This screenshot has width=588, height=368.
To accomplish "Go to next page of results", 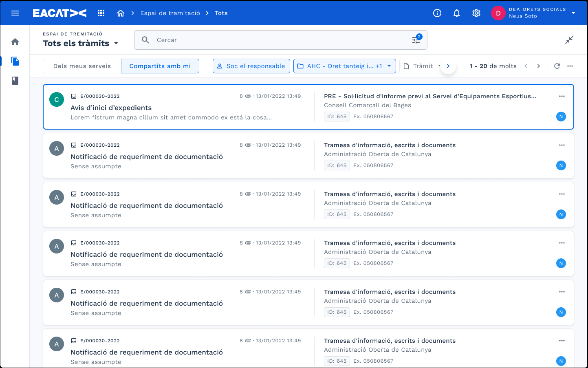I will (539, 66).
